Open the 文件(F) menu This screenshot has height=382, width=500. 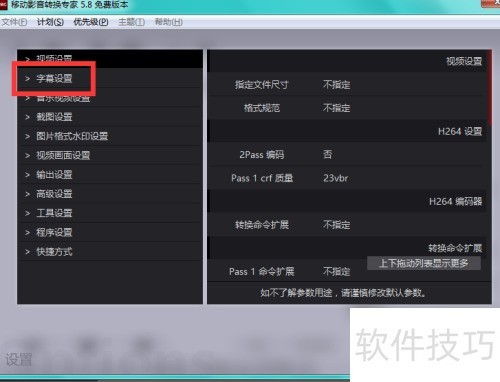click(x=14, y=22)
